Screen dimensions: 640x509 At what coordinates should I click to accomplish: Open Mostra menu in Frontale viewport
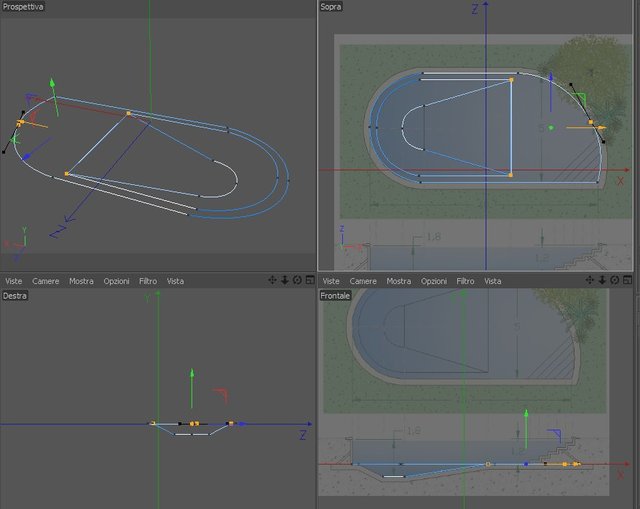click(x=399, y=281)
